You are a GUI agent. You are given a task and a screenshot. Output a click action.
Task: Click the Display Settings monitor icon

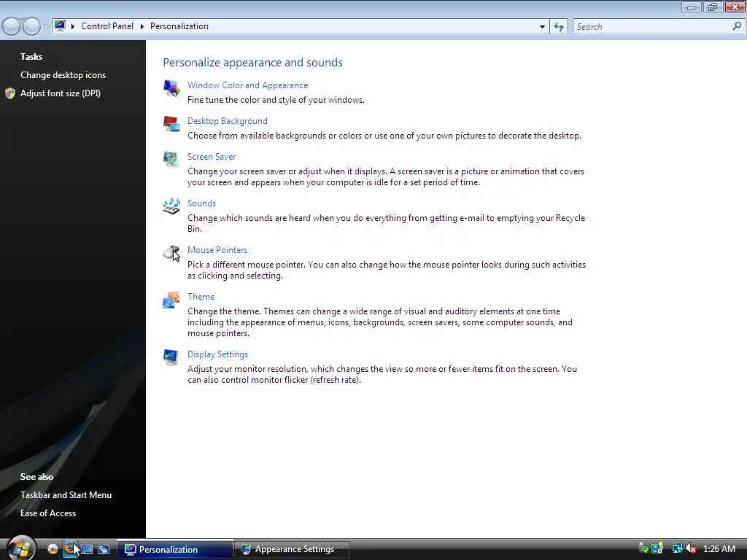[171, 357]
